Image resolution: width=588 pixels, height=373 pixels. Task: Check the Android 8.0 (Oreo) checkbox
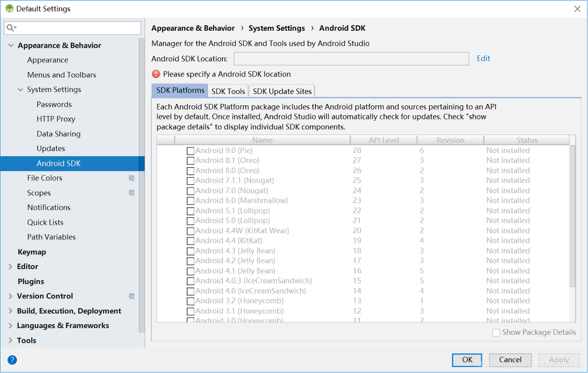[190, 171]
